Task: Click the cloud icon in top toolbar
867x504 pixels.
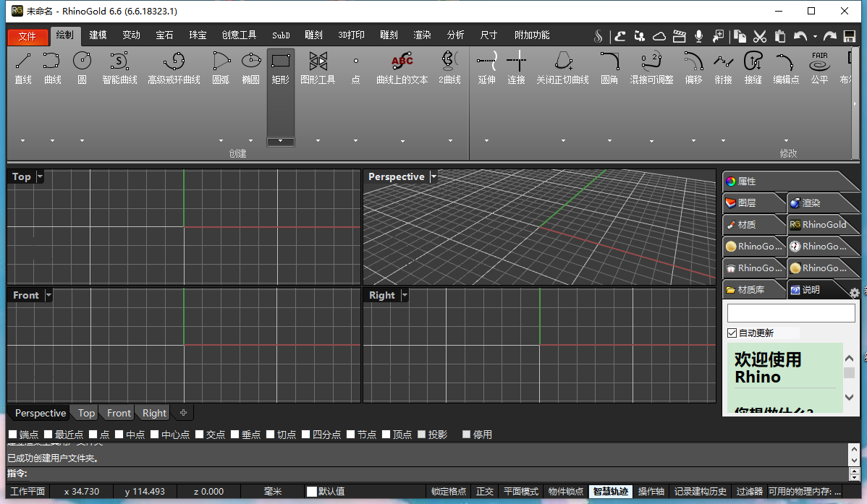Action: (x=659, y=36)
